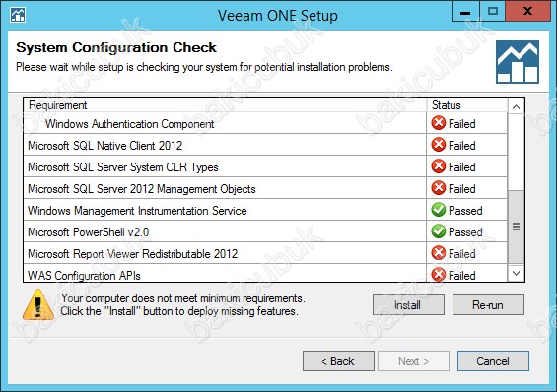Click the Veeam ONE chart logo

pos(518,62)
